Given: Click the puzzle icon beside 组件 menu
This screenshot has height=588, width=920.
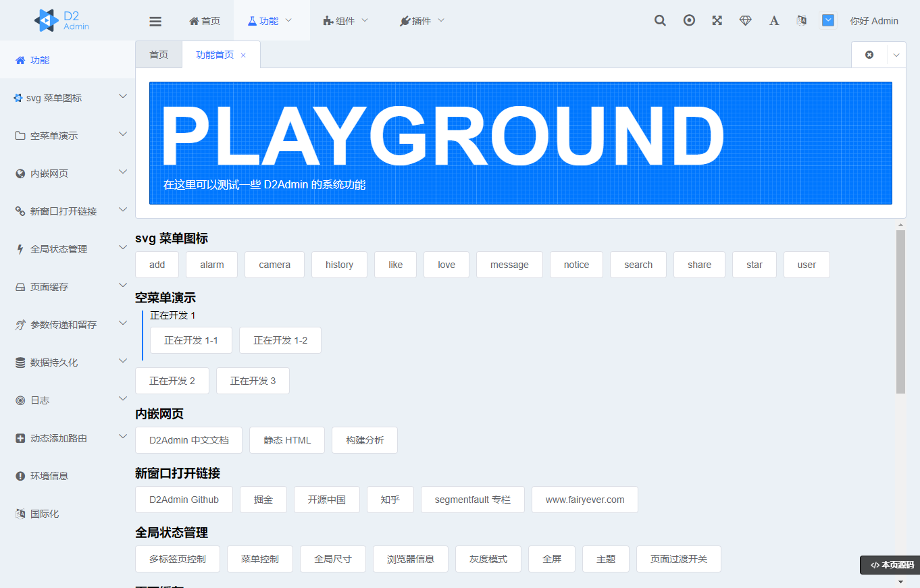Looking at the screenshot, I should (328, 21).
